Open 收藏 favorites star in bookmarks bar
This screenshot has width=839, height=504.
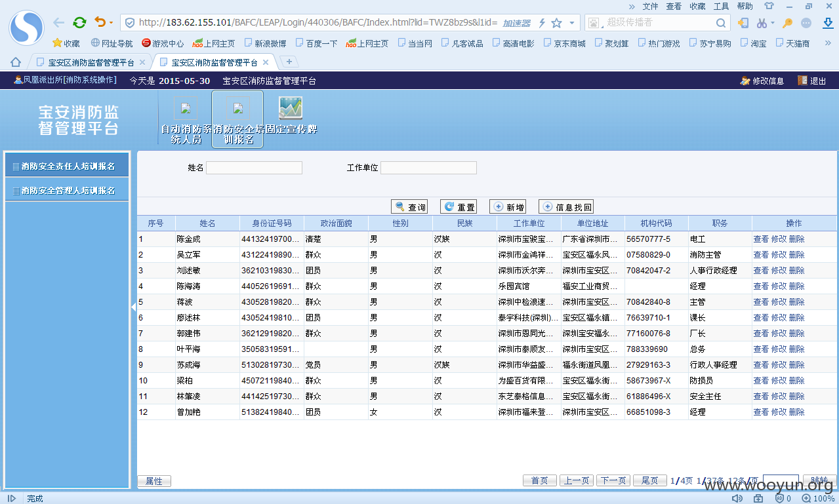[66, 43]
